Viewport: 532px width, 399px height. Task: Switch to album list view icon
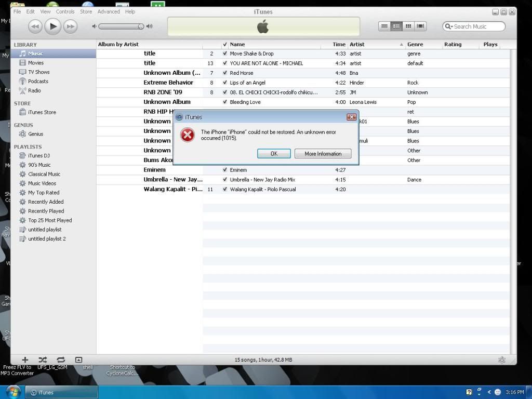point(396,26)
